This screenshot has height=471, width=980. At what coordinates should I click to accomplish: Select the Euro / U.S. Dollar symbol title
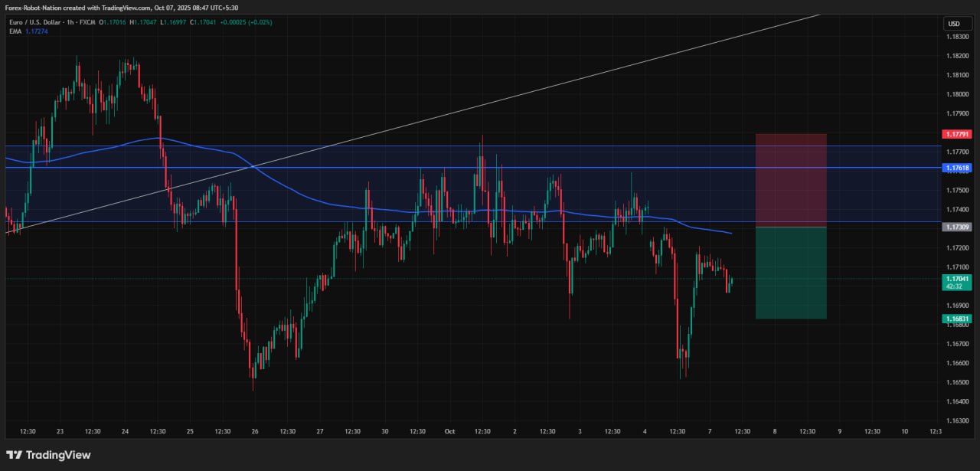pyautogui.click(x=37, y=22)
